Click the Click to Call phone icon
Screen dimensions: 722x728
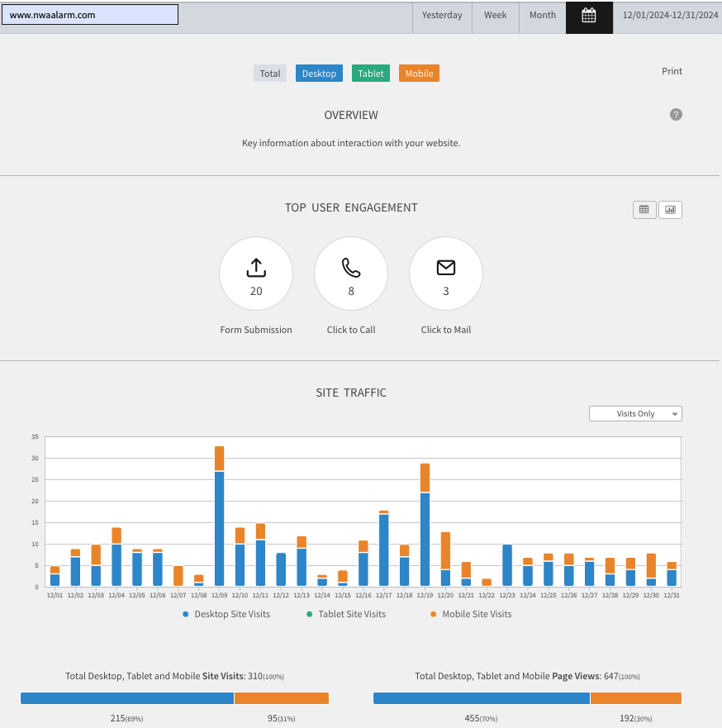click(351, 268)
